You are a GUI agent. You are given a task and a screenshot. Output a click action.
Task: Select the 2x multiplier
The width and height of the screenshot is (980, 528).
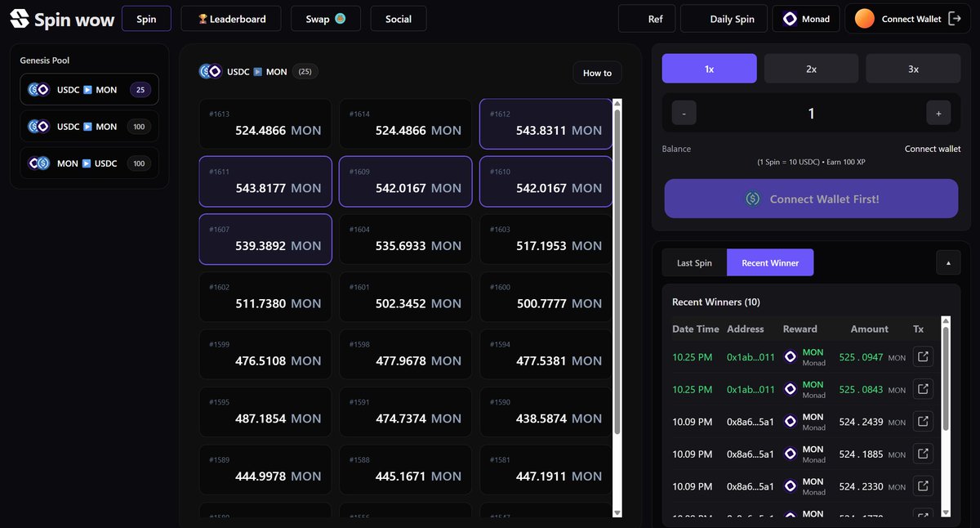point(811,69)
